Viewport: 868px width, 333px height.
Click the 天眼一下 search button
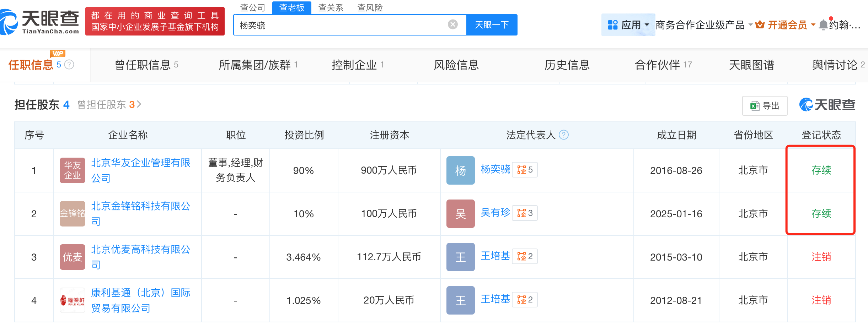click(492, 25)
